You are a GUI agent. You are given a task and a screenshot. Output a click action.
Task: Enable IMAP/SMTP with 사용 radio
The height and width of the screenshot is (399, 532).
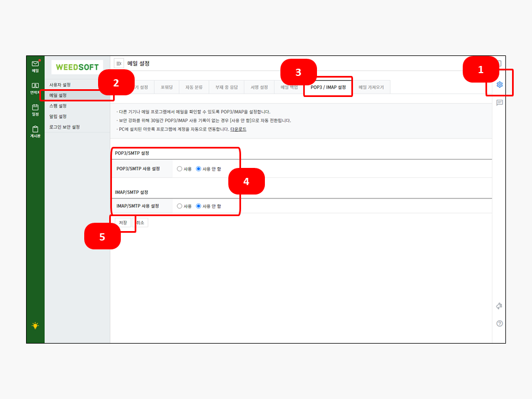[x=180, y=206]
